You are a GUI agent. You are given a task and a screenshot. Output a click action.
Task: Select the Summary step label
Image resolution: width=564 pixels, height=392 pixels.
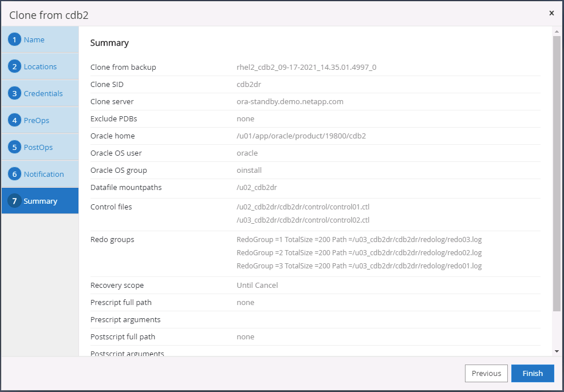click(x=41, y=201)
